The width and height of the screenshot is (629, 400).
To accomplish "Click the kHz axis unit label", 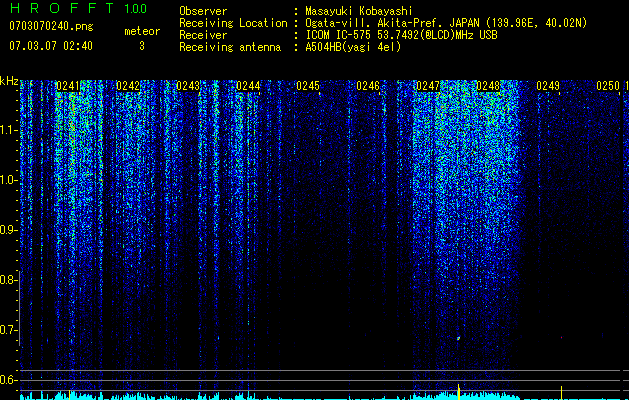I will (x=9, y=81).
